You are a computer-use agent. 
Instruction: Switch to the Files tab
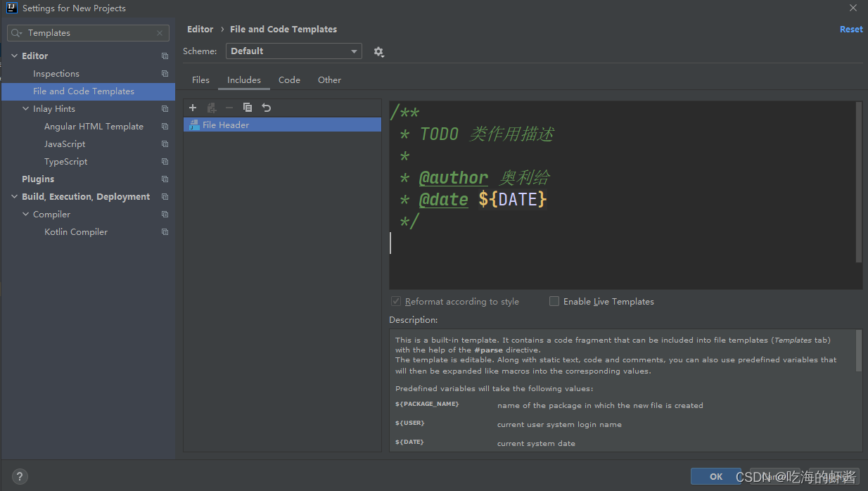[200, 80]
